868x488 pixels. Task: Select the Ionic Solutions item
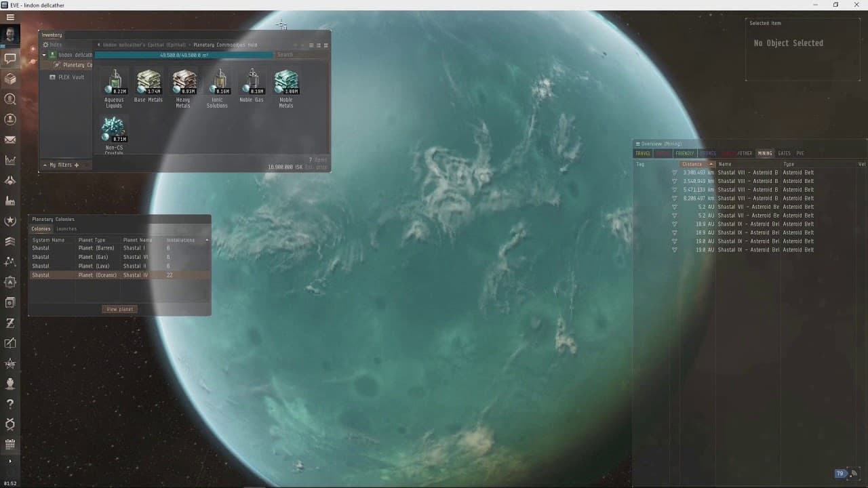coord(217,88)
